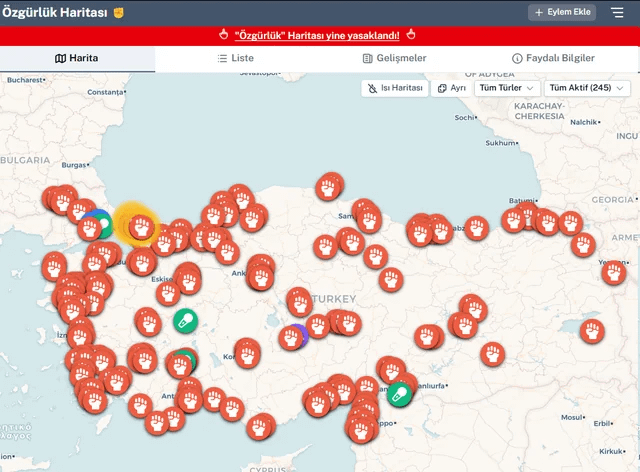640x472 pixels.
Task: Click the green marker in central-west Anatolia
Action: [x=185, y=320]
